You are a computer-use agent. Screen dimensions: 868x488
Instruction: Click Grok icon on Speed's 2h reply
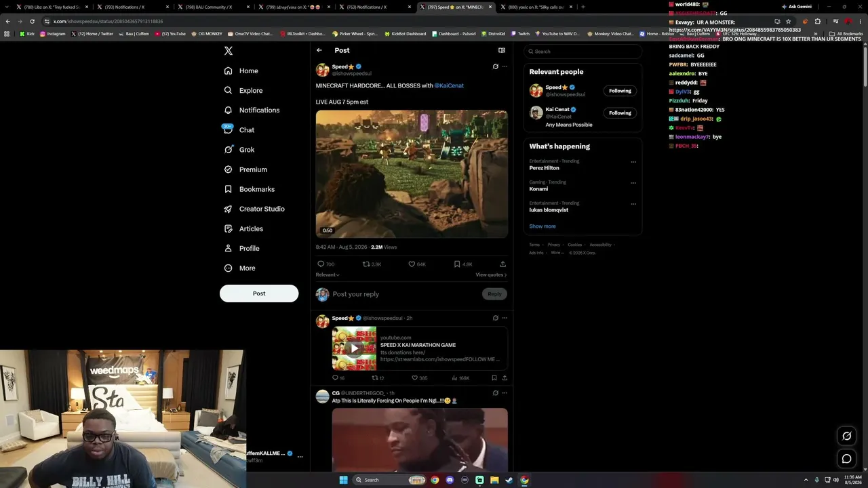[x=496, y=318]
